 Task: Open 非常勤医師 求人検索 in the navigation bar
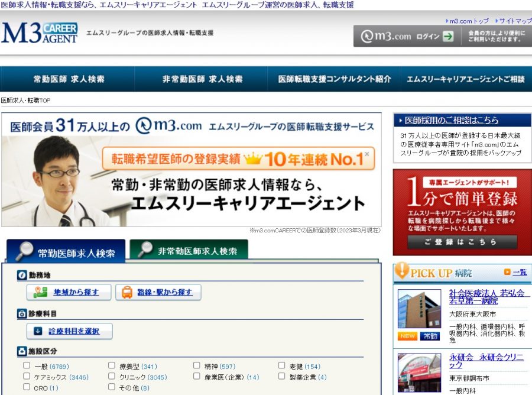202,79
